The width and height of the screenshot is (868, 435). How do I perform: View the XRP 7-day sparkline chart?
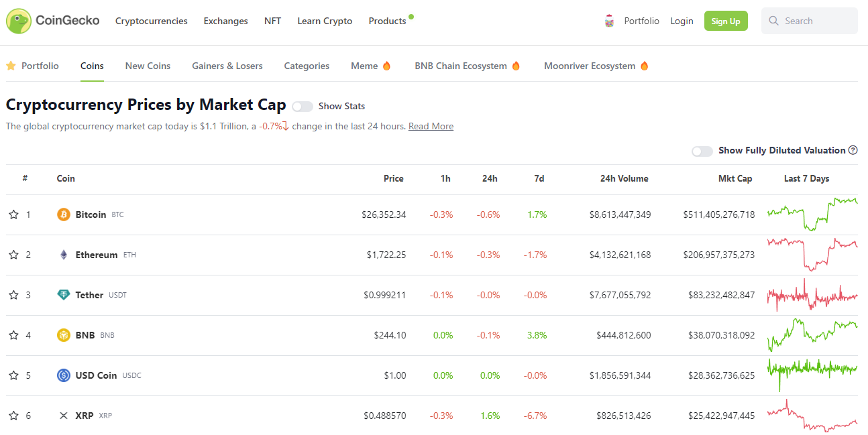coord(812,416)
